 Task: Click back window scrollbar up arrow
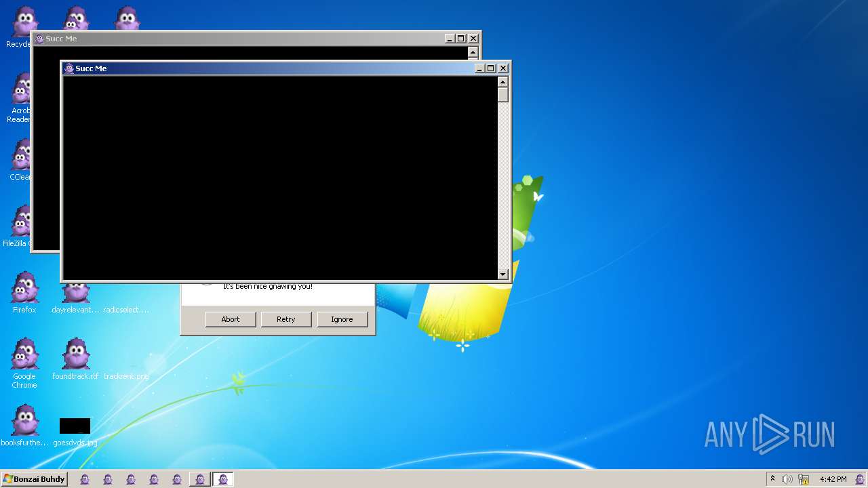point(473,53)
